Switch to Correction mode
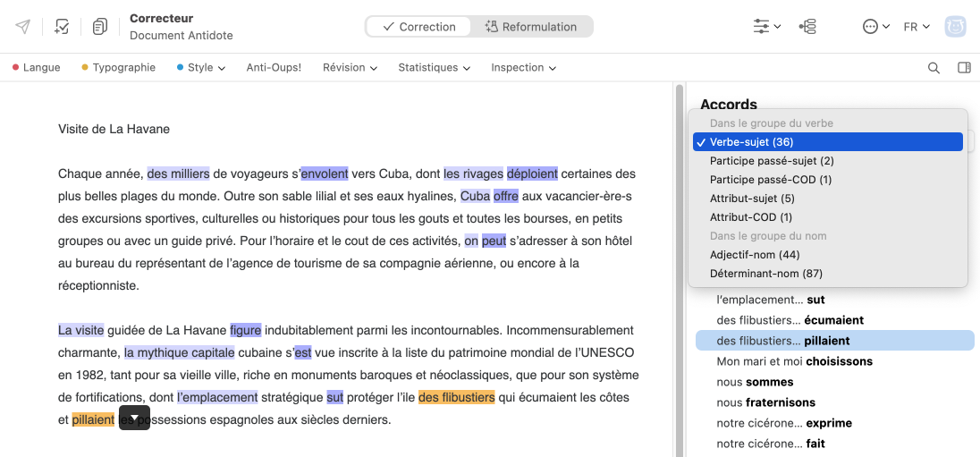Viewport: 980px width, 457px height. tap(419, 27)
